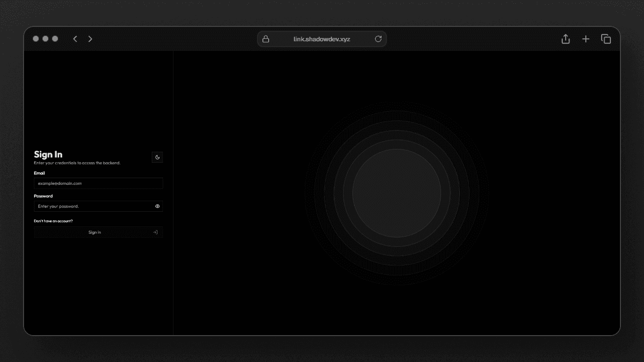Image resolution: width=644 pixels, height=362 pixels.
Task: Click the Email input field
Action: (x=98, y=183)
